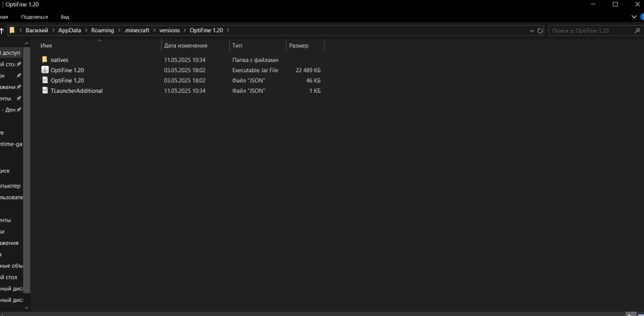Click the '1 КБ' size cell
The height and width of the screenshot is (316, 644).
315,91
